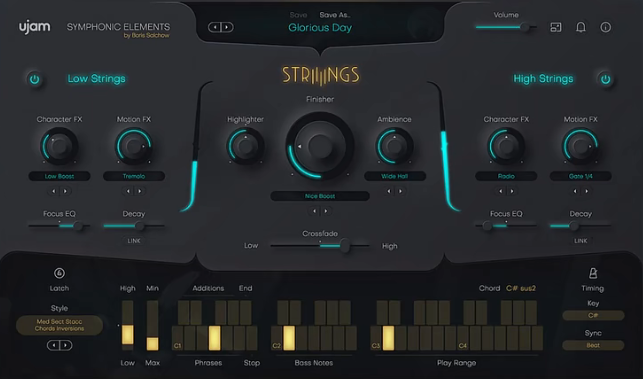Image resolution: width=643 pixels, height=379 pixels.
Task: Open the Sync Beat selector
Action: (593, 345)
